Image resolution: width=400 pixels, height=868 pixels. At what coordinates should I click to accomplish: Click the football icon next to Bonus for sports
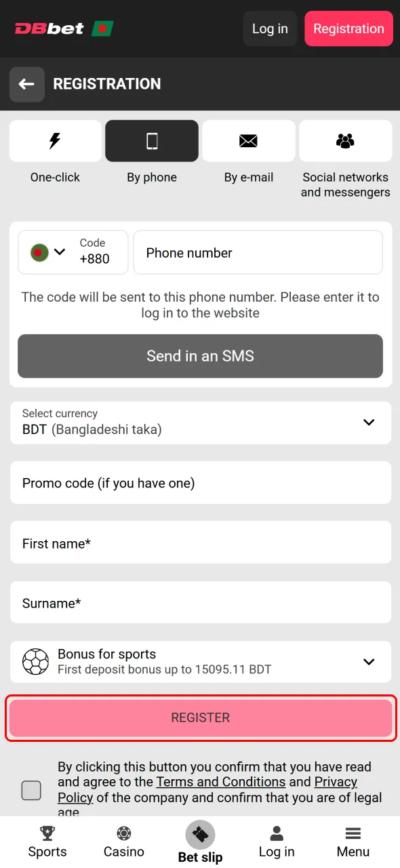(36, 662)
